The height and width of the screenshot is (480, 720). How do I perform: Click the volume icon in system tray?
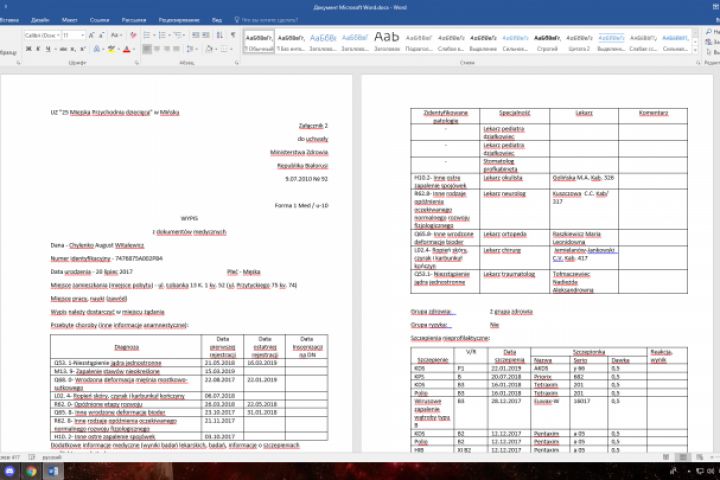point(710,471)
